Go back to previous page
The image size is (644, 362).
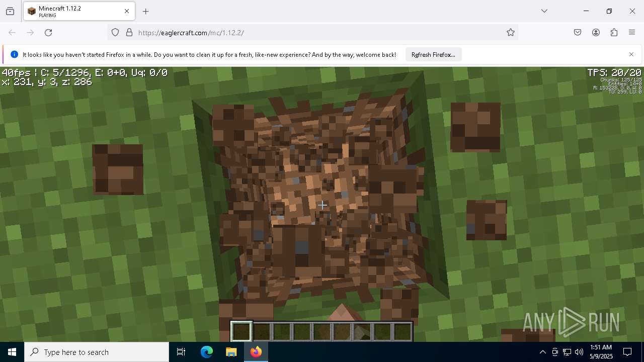click(x=12, y=33)
